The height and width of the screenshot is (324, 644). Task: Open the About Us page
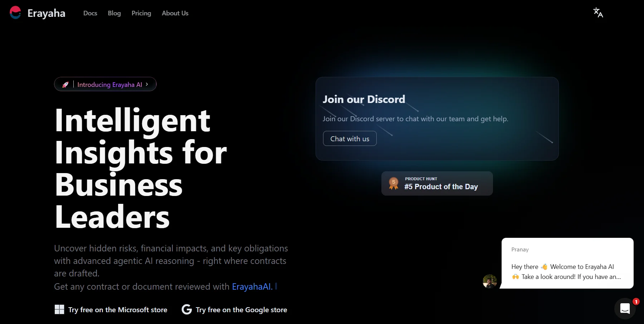point(175,13)
